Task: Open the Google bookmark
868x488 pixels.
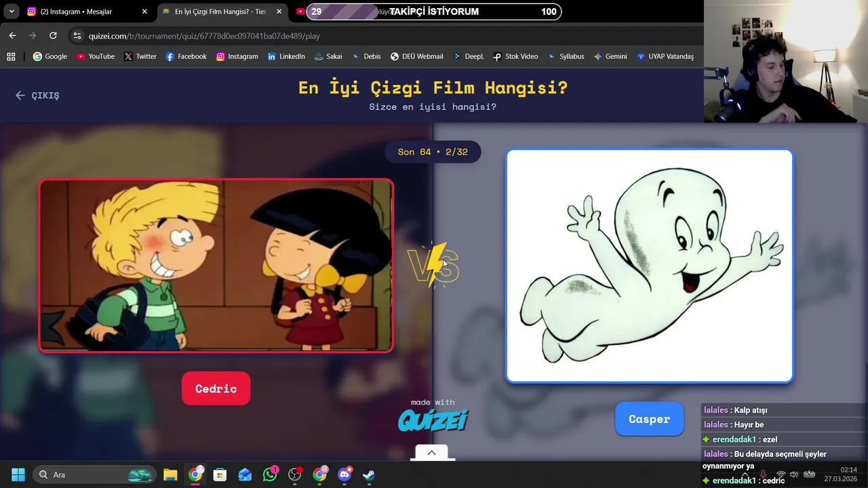Action: coord(50,56)
